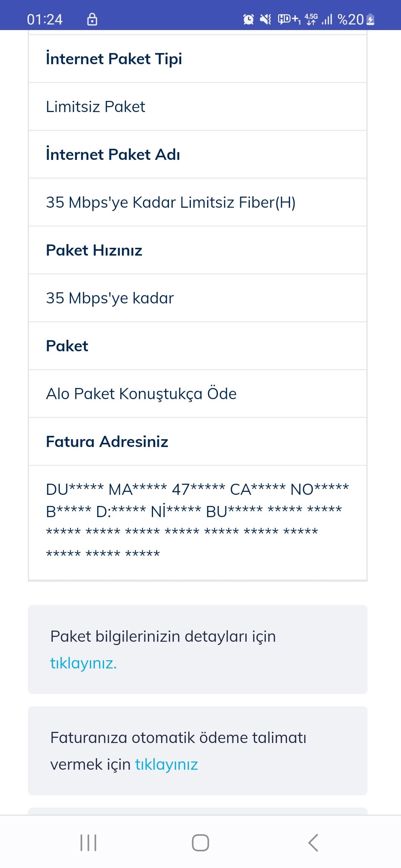Open recent apps navigation button
Viewport: 401px width, 868px height.
pyautogui.click(x=88, y=843)
